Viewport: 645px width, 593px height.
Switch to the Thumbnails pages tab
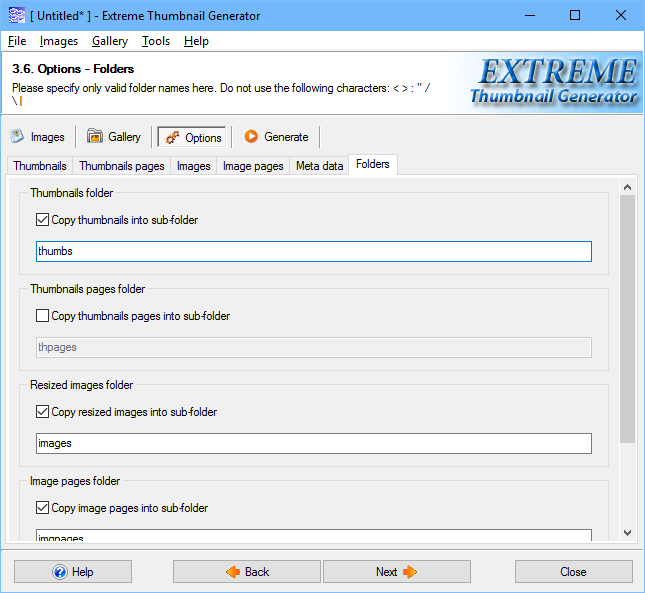coord(122,166)
